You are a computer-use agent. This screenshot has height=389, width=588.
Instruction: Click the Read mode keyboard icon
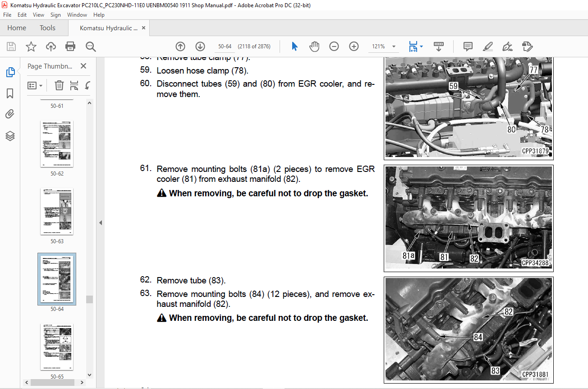tap(439, 46)
